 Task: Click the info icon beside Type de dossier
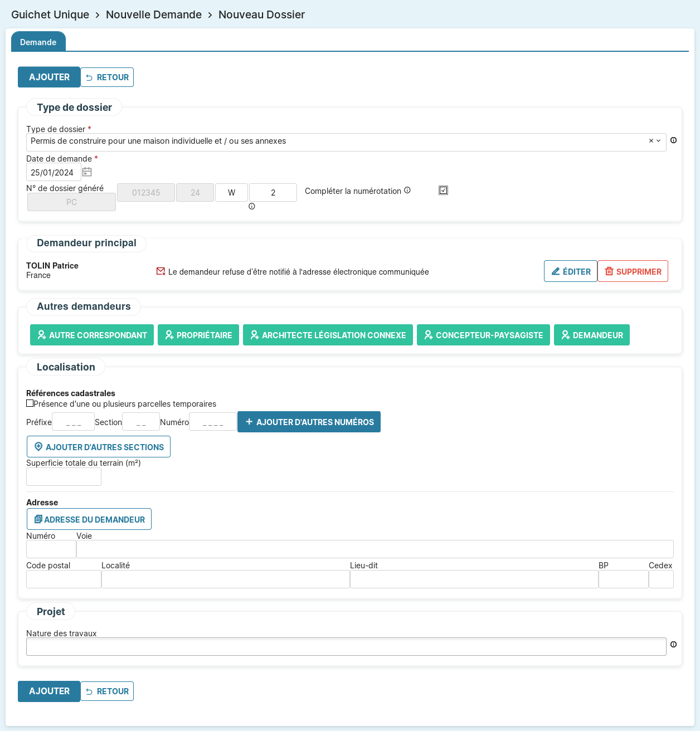673,140
